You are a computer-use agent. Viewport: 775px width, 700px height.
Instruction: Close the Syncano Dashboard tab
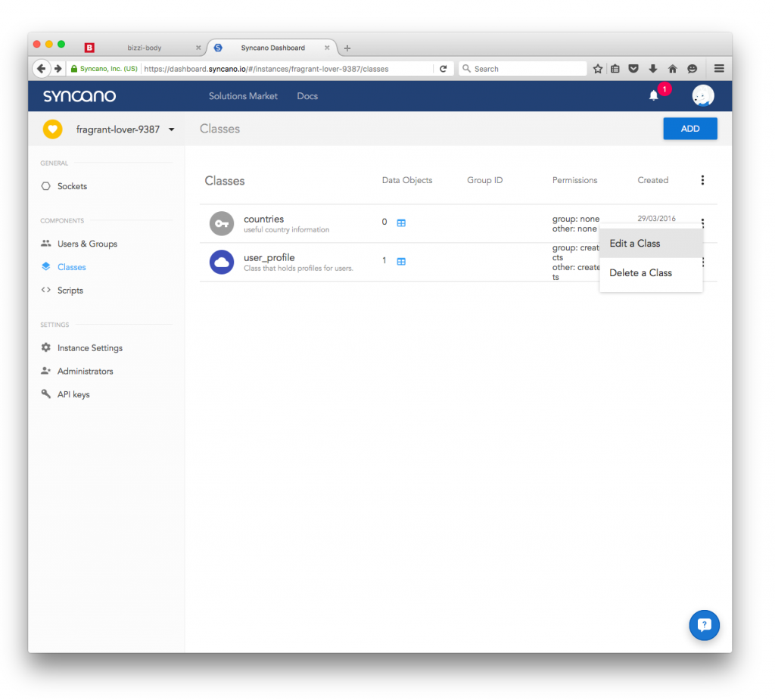coord(327,48)
